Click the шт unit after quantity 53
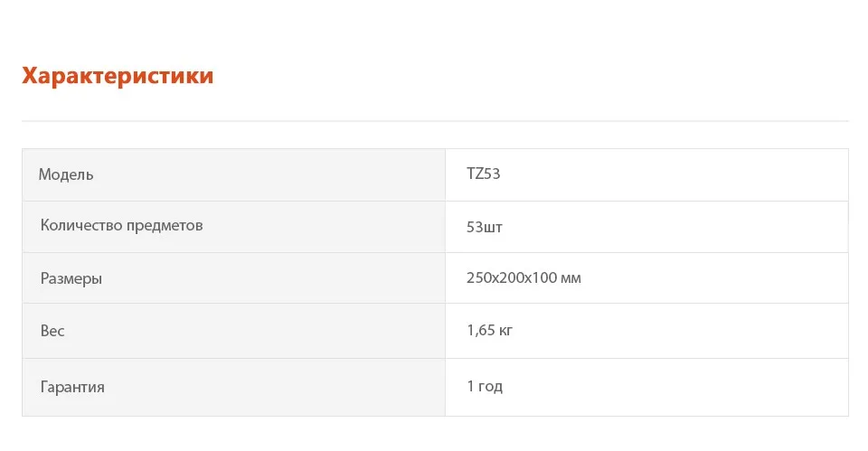868x451 pixels. (x=494, y=226)
